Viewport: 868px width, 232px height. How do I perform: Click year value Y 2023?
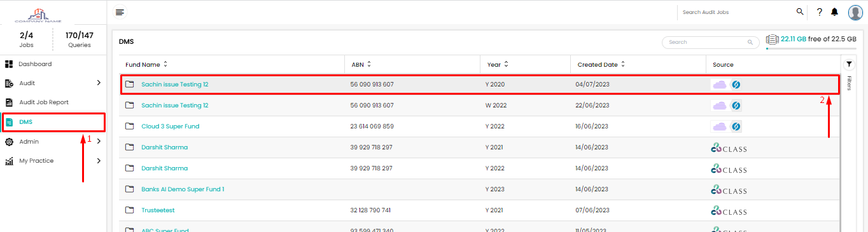click(x=494, y=189)
